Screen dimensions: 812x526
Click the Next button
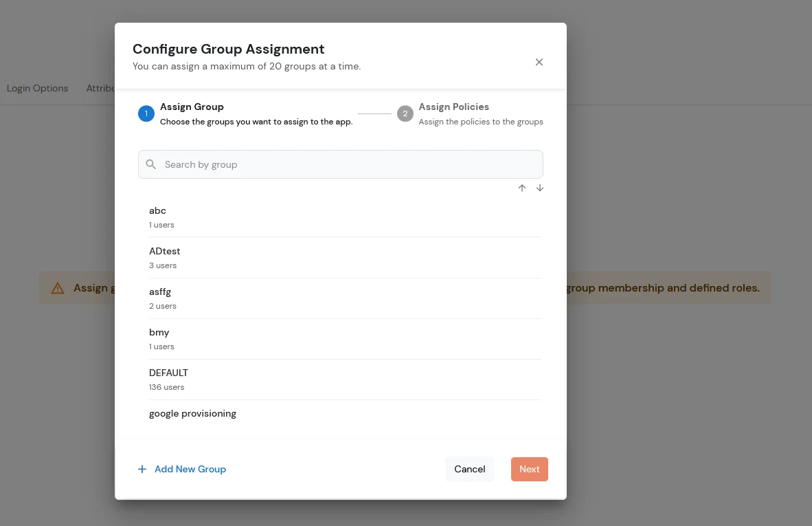coord(529,469)
